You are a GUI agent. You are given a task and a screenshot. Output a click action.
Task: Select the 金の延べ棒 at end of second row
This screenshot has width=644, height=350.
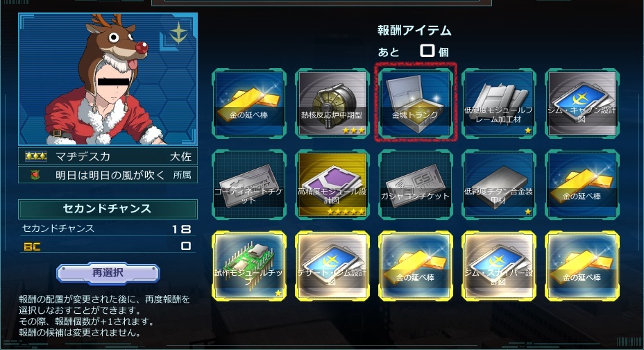(582, 184)
